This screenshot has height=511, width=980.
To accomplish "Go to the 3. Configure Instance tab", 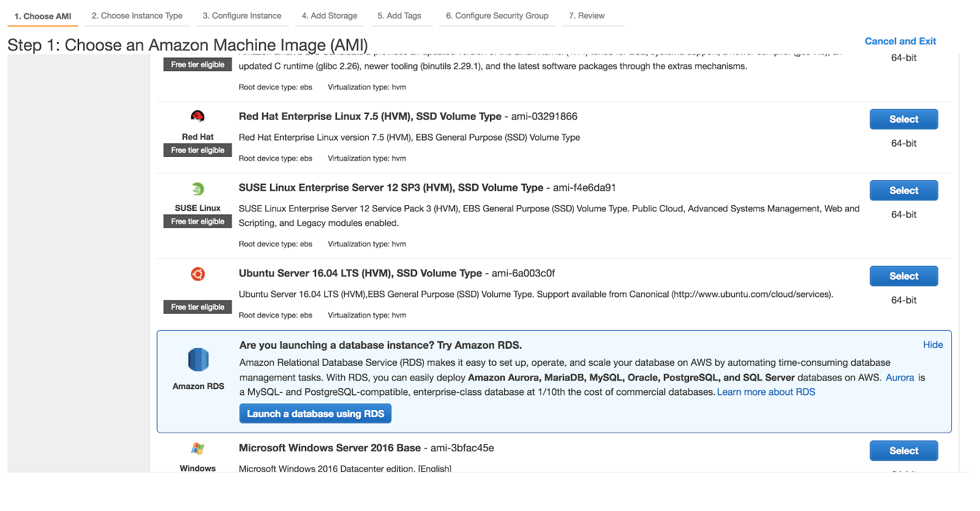I will click(242, 16).
